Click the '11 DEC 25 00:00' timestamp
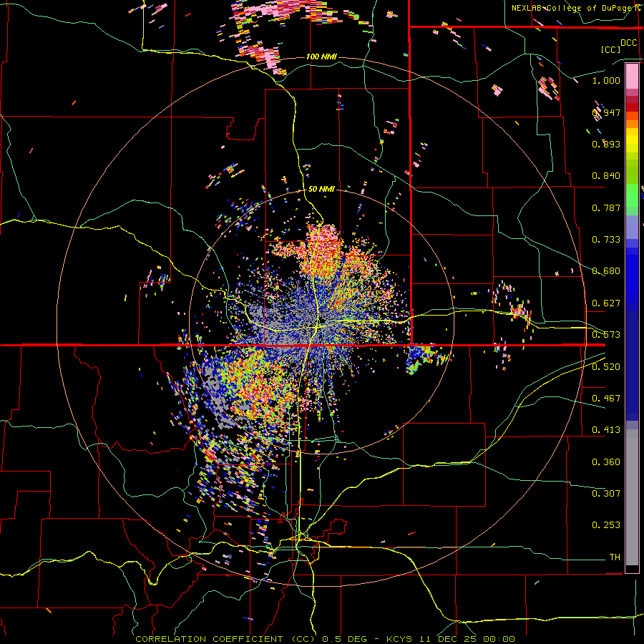The height and width of the screenshot is (644, 644). (x=467, y=639)
